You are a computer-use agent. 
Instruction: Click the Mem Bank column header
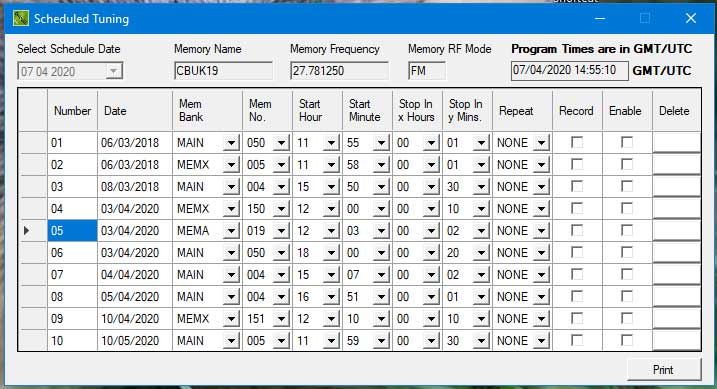[x=207, y=111]
